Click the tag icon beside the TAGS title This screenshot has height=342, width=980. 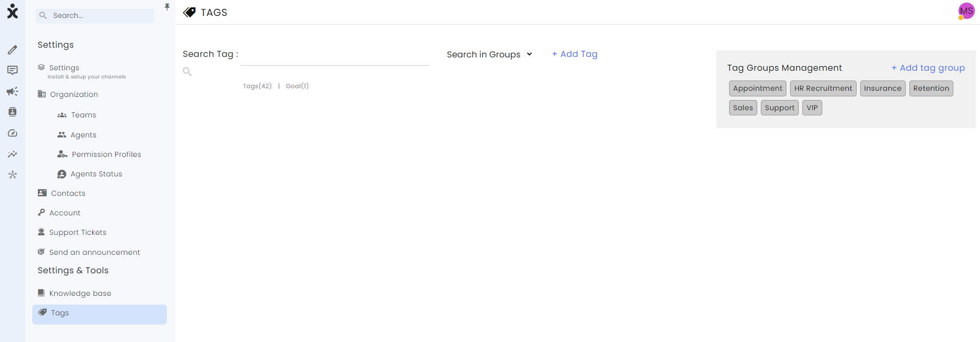coord(189,12)
